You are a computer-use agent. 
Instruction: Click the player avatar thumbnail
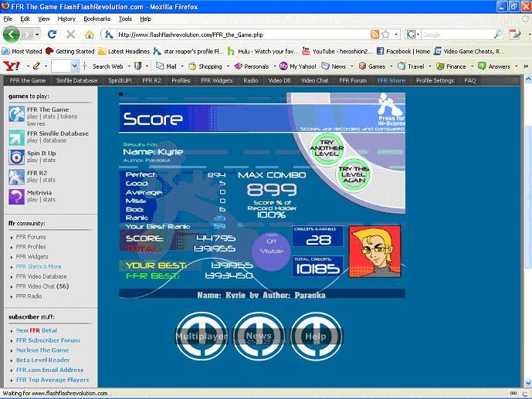[375, 252]
